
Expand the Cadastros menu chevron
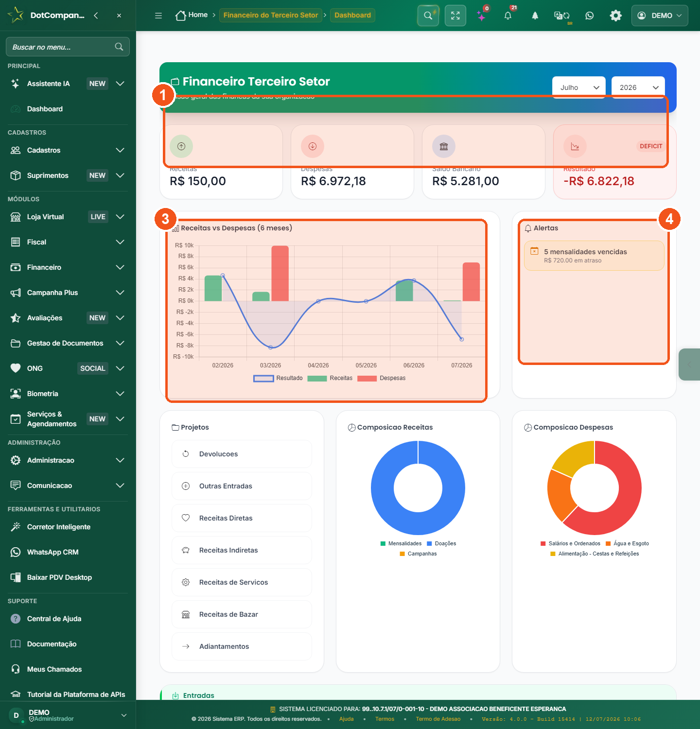pos(120,150)
